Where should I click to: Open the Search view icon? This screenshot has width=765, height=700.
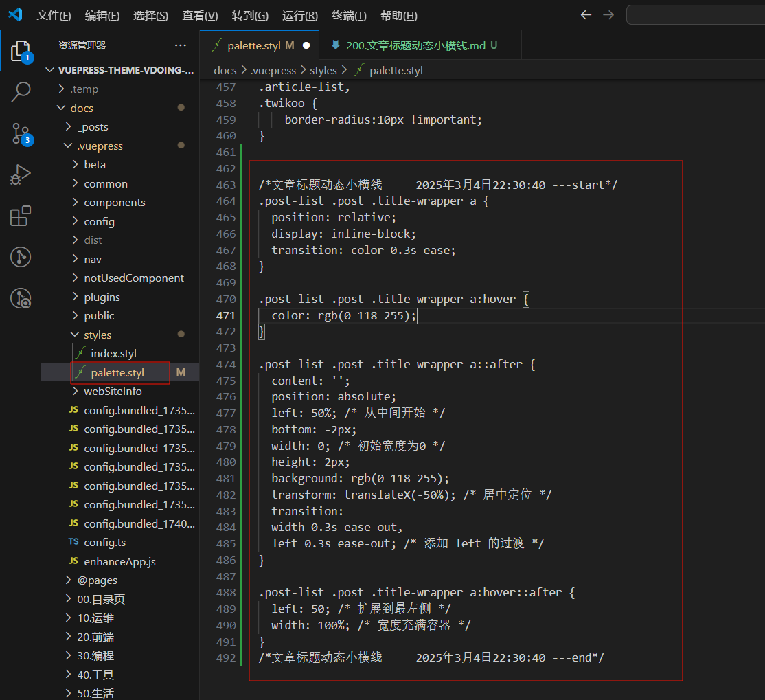pos(21,91)
